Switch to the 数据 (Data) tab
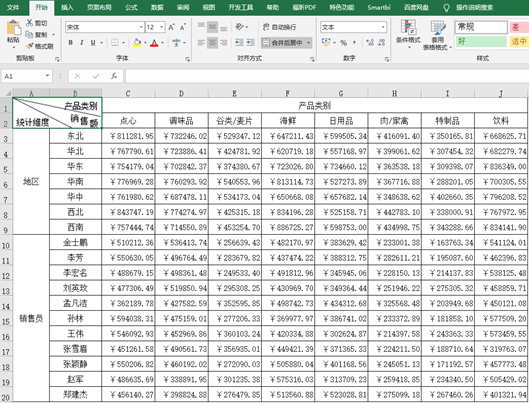This screenshot has width=529, height=403. coord(157,7)
